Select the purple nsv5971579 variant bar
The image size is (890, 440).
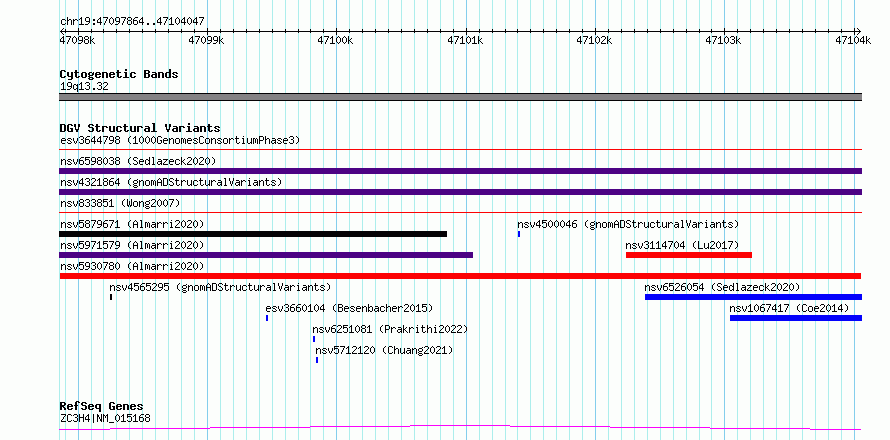266,255
